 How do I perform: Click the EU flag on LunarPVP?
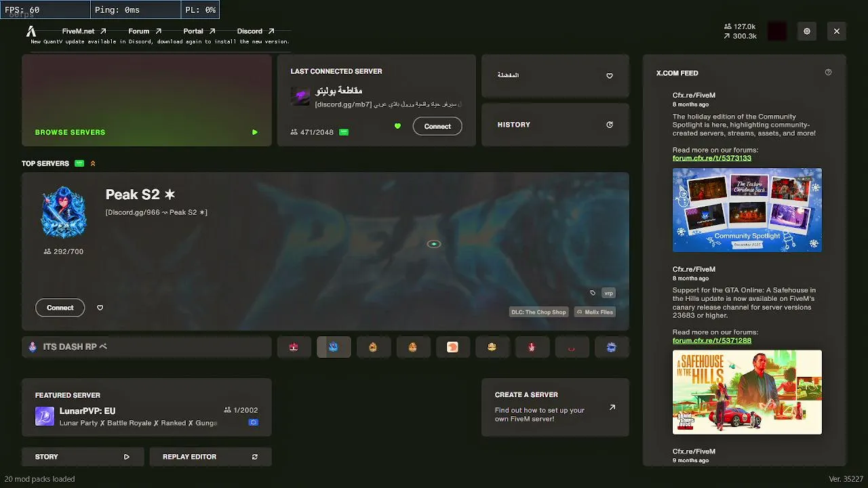pyautogui.click(x=253, y=422)
